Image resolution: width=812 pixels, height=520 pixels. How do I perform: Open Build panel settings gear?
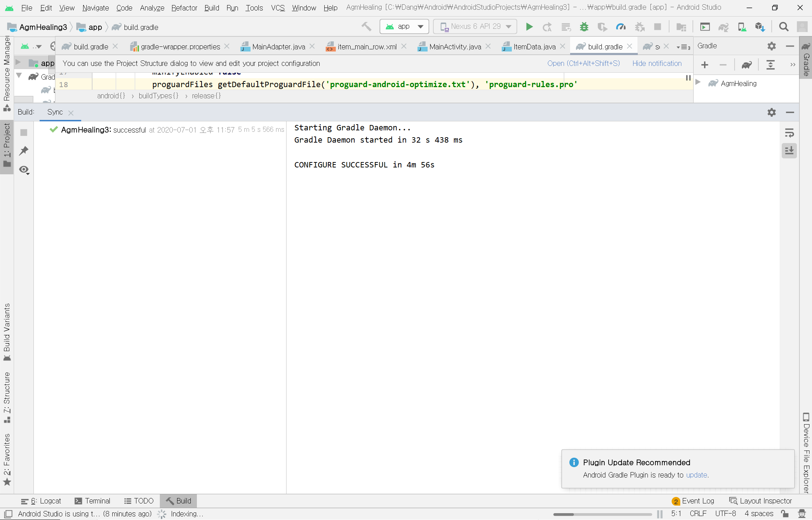(x=772, y=112)
